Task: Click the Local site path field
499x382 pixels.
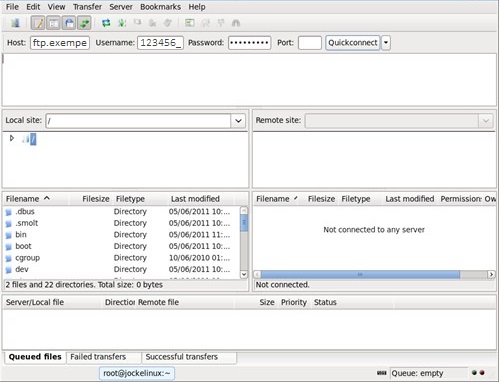Action: point(138,121)
